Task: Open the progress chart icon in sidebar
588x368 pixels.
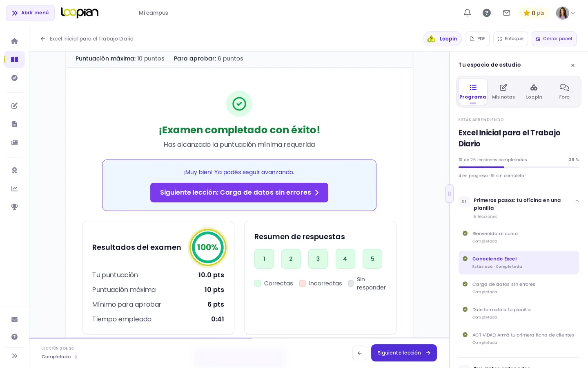Action: point(14,189)
